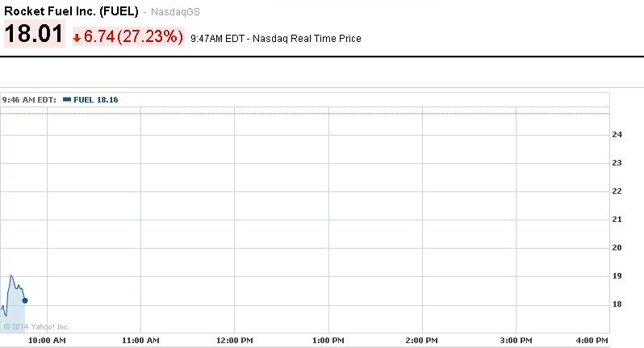Click the 2014 Yahoo! Inc. copyright text
Screen dimensions: 644x348
(x=36, y=327)
